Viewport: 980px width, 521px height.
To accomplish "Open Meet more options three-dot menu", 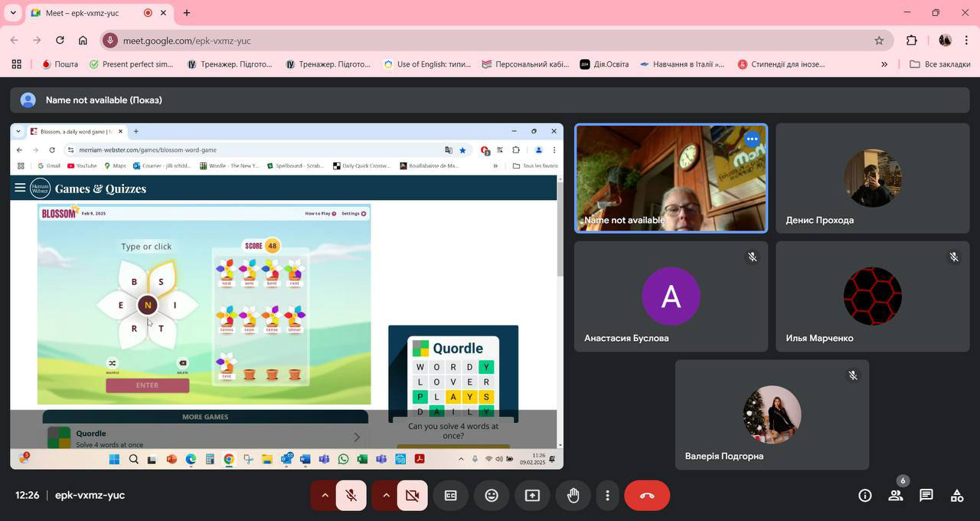I will [607, 496].
